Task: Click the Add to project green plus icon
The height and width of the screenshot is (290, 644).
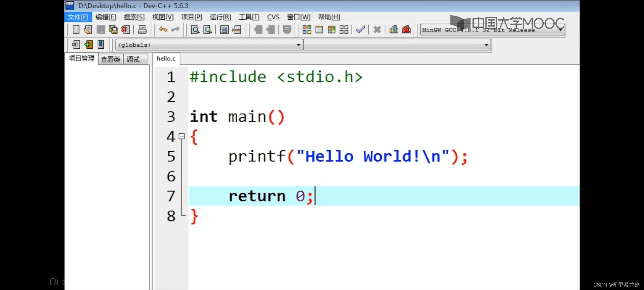Action: (x=88, y=45)
